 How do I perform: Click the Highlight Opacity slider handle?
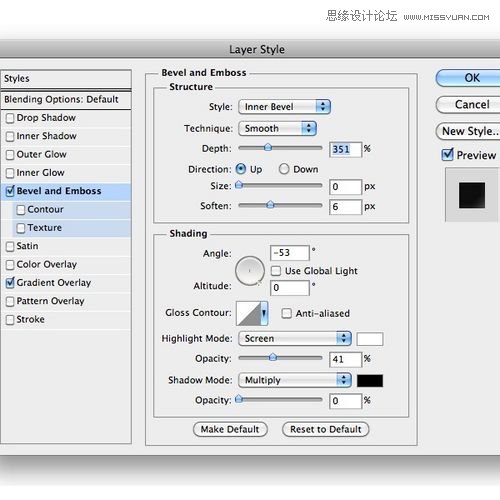pos(273,357)
